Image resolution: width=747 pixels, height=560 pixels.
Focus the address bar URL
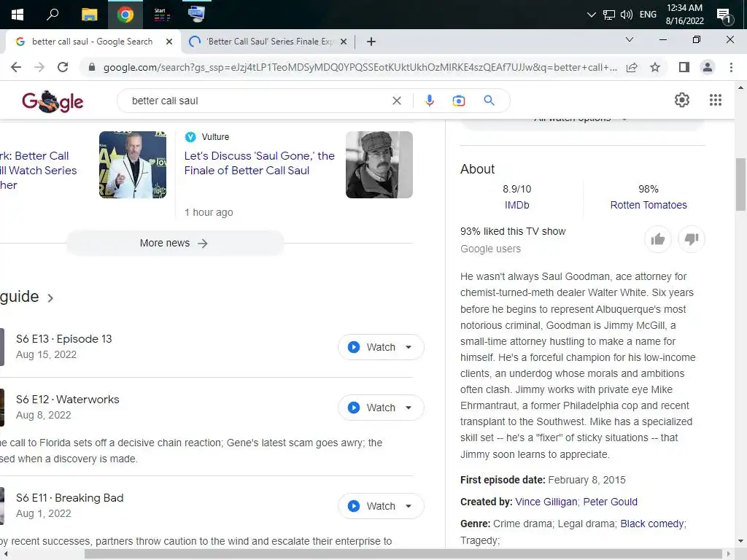[360, 68]
